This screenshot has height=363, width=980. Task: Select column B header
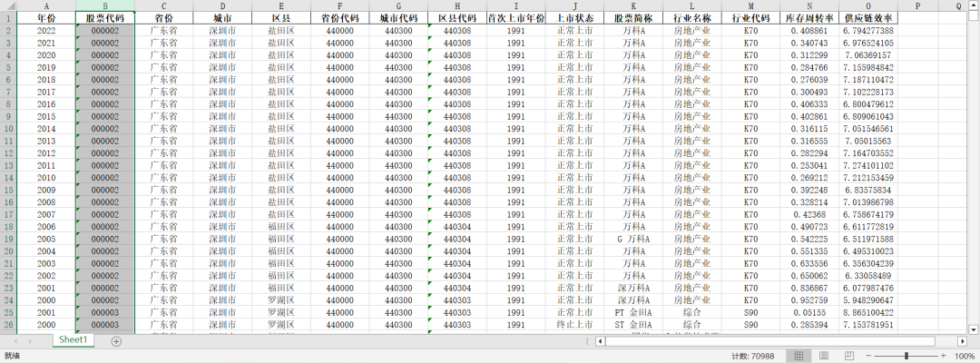pyautogui.click(x=105, y=5)
